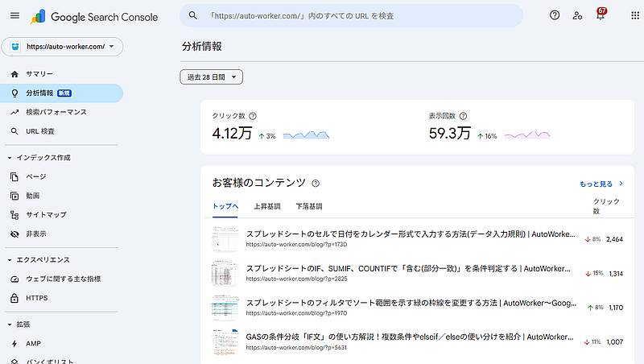Screen dimensions: 644x364
Task: Open ページ in the sidebar
Action: click(x=62, y=176)
